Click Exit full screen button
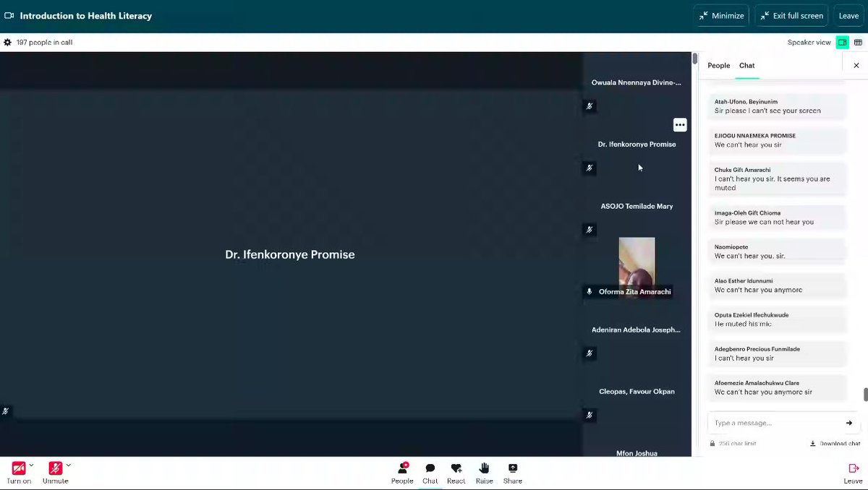Image resolution: width=868 pixels, height=490 pixels. pos(791,15)
